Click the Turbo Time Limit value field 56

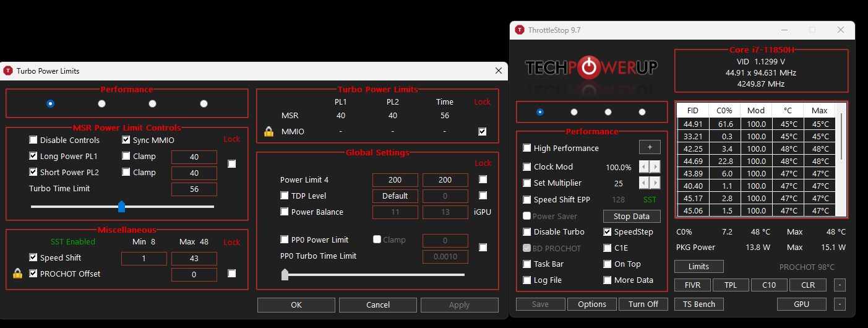tap(194, 189)
